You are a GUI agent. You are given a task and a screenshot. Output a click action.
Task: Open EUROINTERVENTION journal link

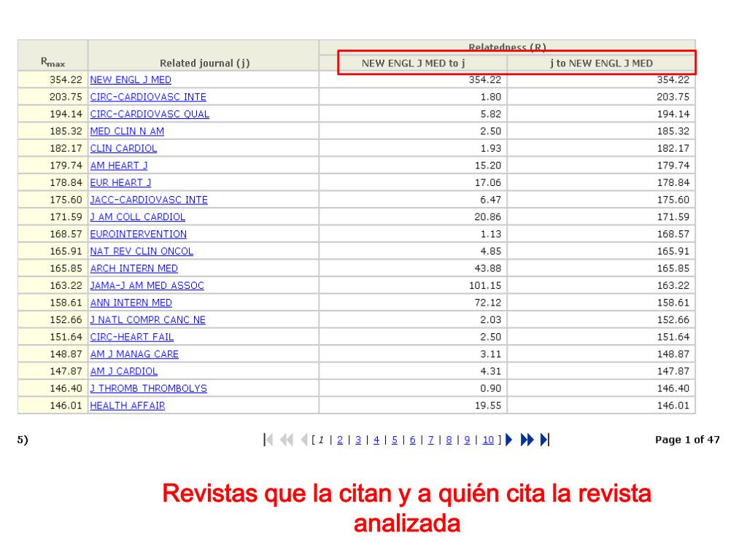point(138,234)
